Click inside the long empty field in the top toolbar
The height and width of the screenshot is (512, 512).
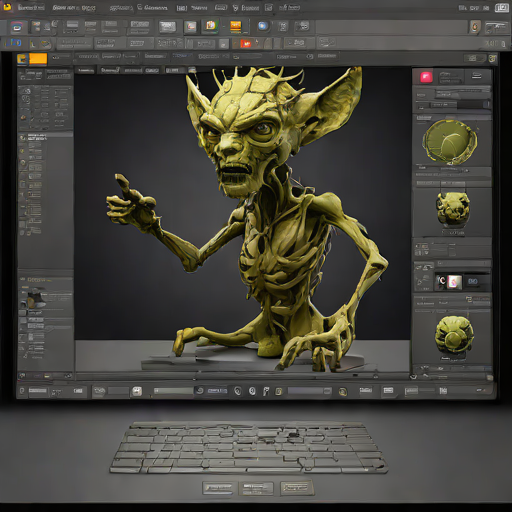[391, 27]
